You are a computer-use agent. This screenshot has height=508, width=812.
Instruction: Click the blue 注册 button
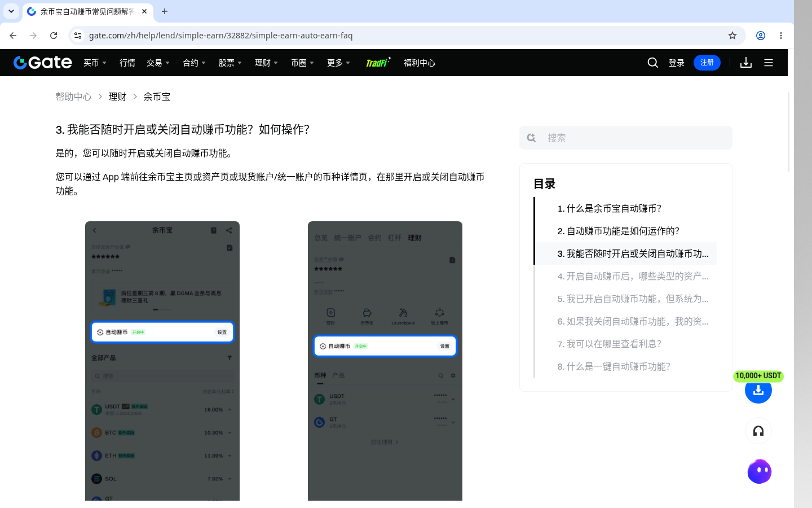pos(707,63)
